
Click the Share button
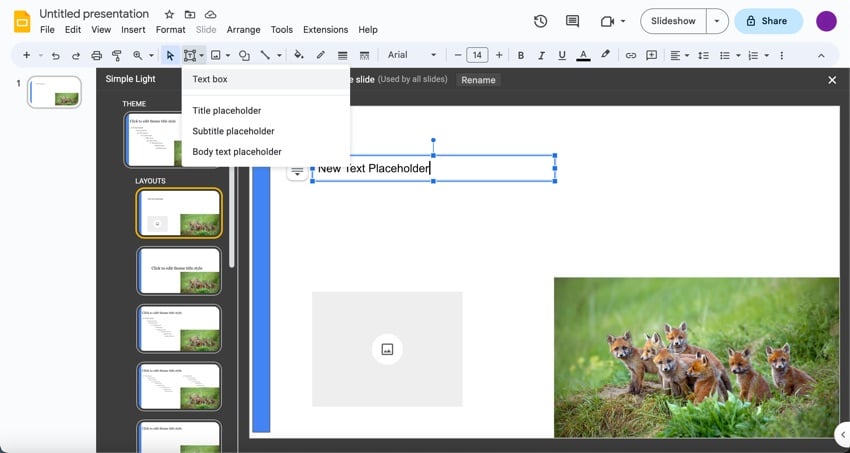point(768,21)
